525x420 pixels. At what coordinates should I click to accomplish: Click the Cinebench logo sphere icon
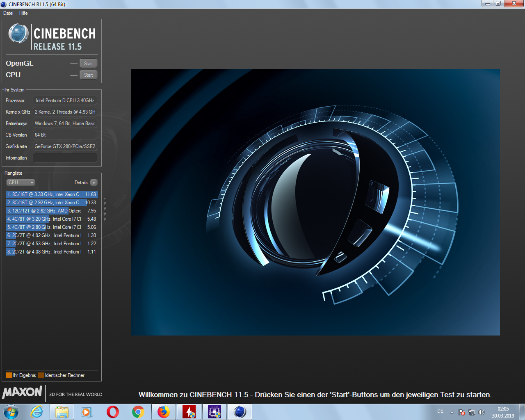(x=18, y=34)
